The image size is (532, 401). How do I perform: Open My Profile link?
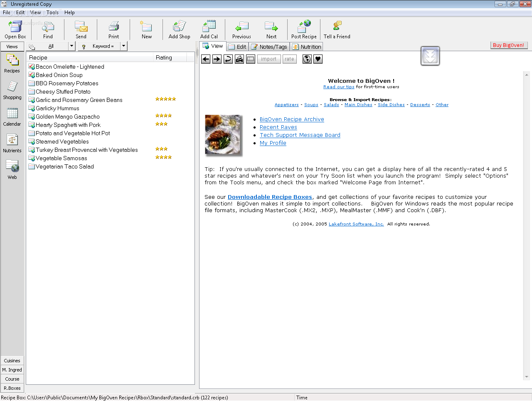coord(273,143)
